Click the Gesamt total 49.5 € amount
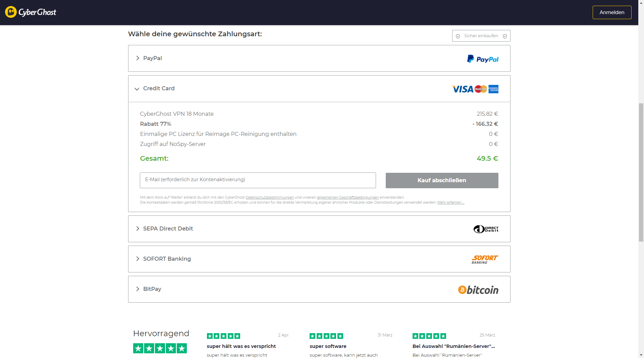The width and height of the screenshot is (644, 358). point(487,158)
